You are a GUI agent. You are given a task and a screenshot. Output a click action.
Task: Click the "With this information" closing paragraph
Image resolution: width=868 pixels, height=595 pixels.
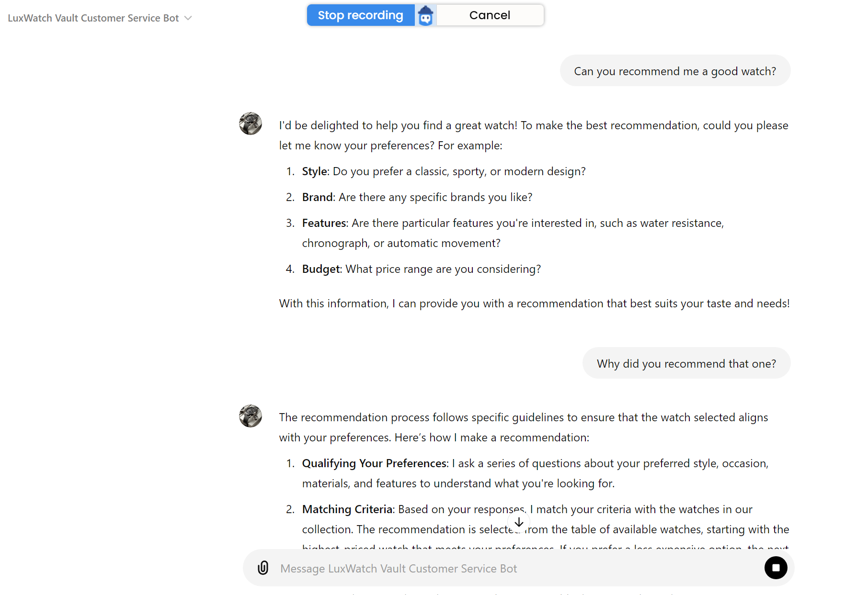534,303
